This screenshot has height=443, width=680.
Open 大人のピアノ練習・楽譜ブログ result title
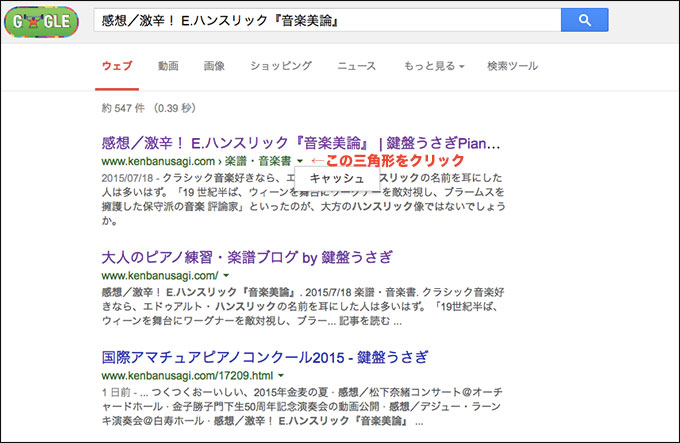247,257
